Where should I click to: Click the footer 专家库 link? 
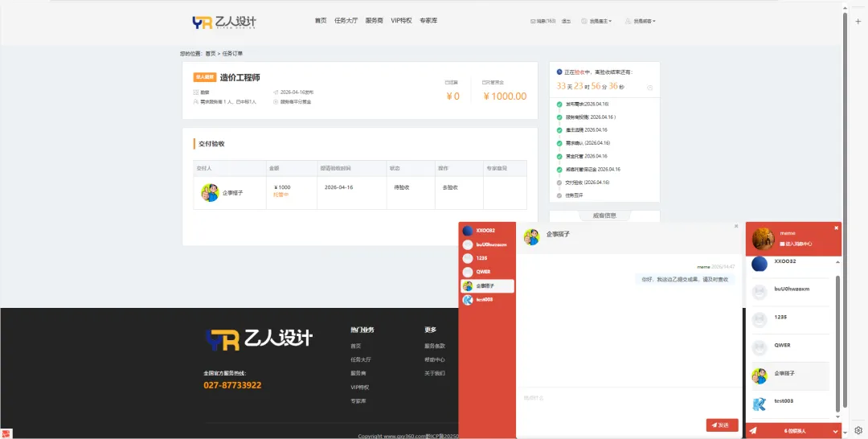point(358,400)
